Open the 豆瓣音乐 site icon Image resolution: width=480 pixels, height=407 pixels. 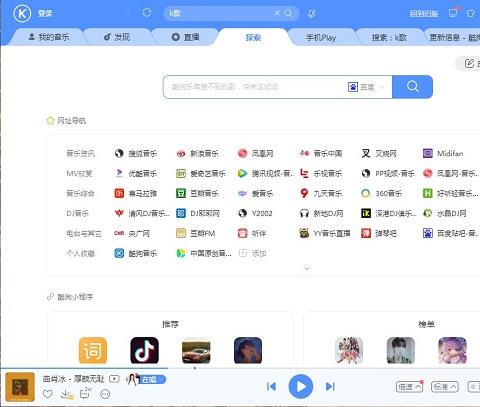[x=181, y=193]
